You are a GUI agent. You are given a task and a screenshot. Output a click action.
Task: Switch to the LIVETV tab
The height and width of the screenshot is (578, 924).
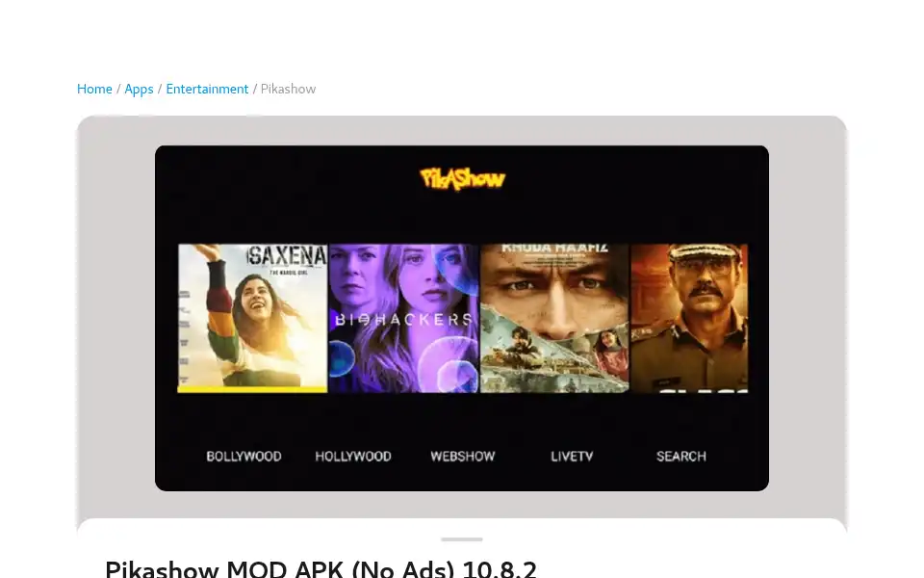tap(572, 457)
